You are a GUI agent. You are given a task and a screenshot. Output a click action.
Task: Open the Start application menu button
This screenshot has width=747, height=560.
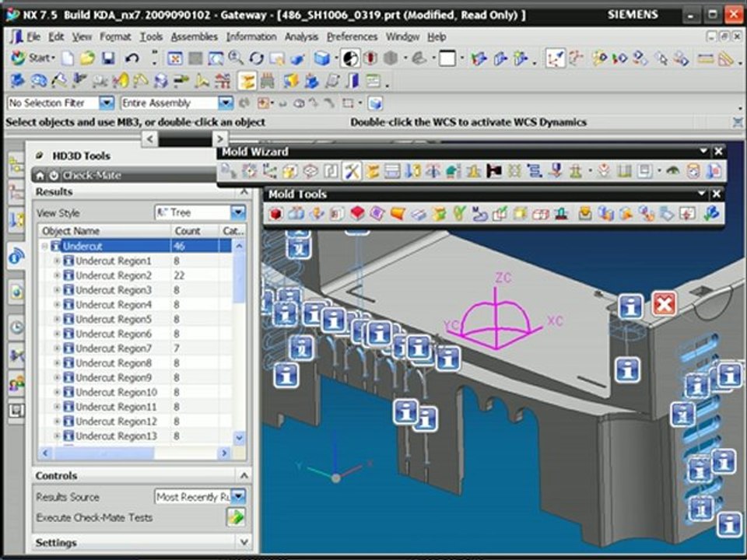33,58
